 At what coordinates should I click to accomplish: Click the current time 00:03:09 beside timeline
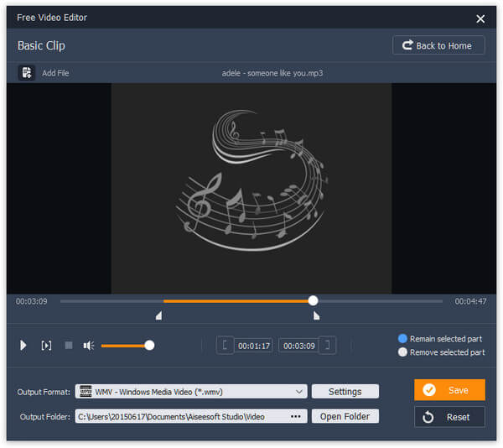click(x=32, y=301)
